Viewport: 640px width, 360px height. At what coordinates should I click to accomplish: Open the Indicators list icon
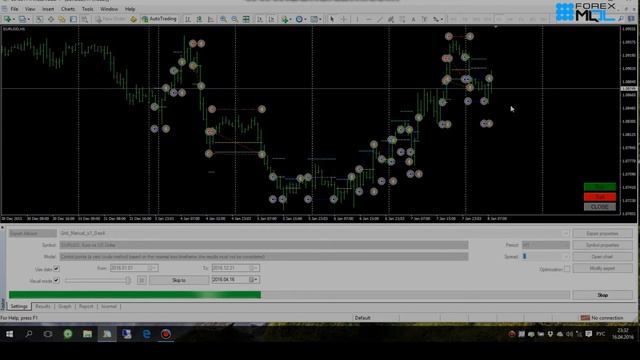(284, 19)
